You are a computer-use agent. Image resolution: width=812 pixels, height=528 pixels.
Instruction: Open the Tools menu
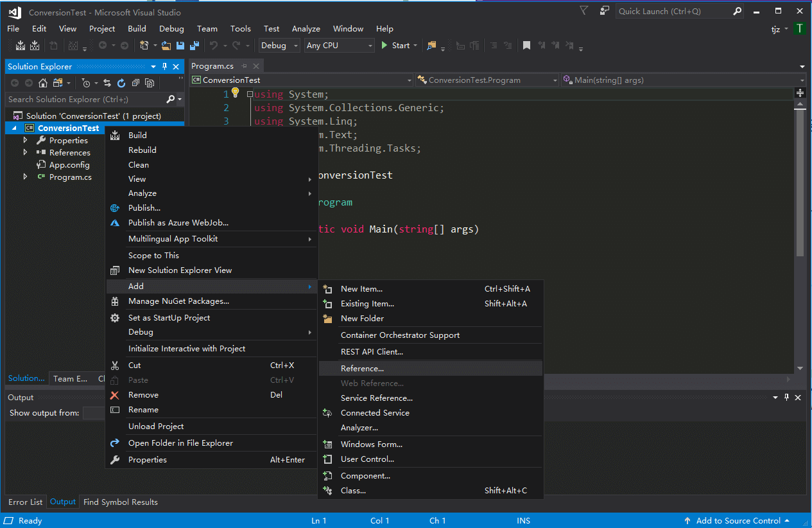coord(241,29)
